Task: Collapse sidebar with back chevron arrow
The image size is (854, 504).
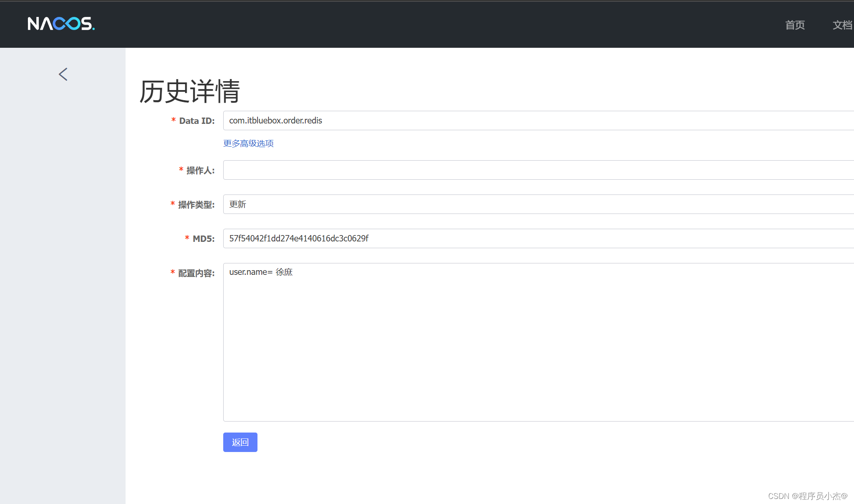Action: 63,74
